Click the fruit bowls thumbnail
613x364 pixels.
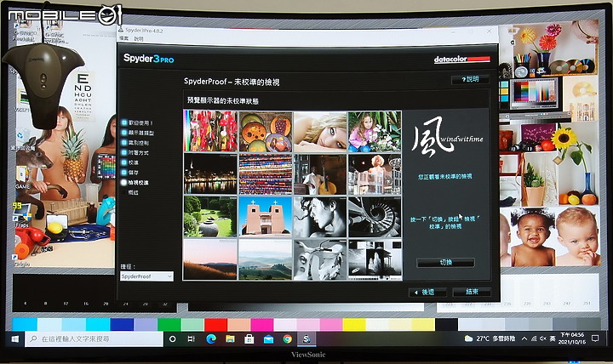266,132
